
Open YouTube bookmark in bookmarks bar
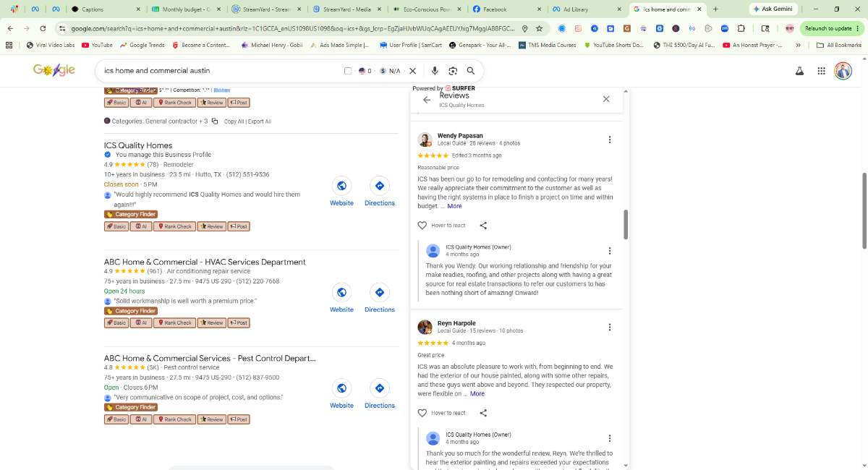(x=97, y=45)
